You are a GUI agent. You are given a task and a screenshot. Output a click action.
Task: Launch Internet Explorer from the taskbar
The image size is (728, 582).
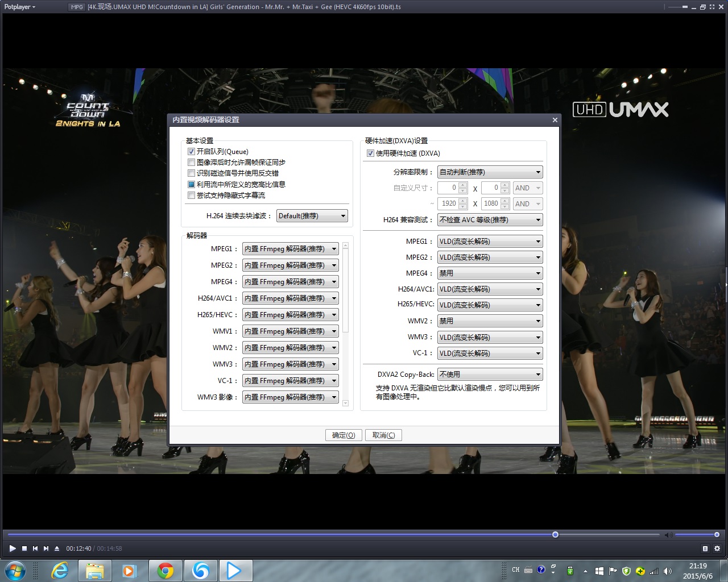(60, 571)
